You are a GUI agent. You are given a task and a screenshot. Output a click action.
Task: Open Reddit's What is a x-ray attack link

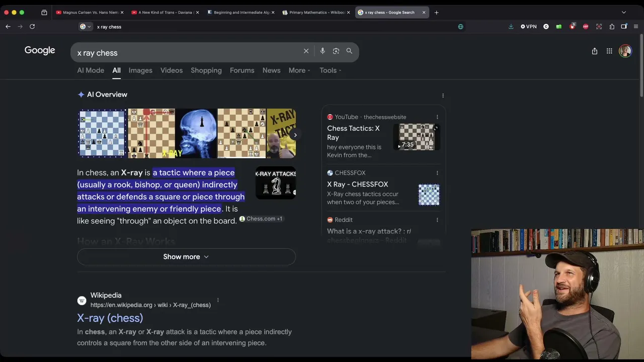[369, 231]
